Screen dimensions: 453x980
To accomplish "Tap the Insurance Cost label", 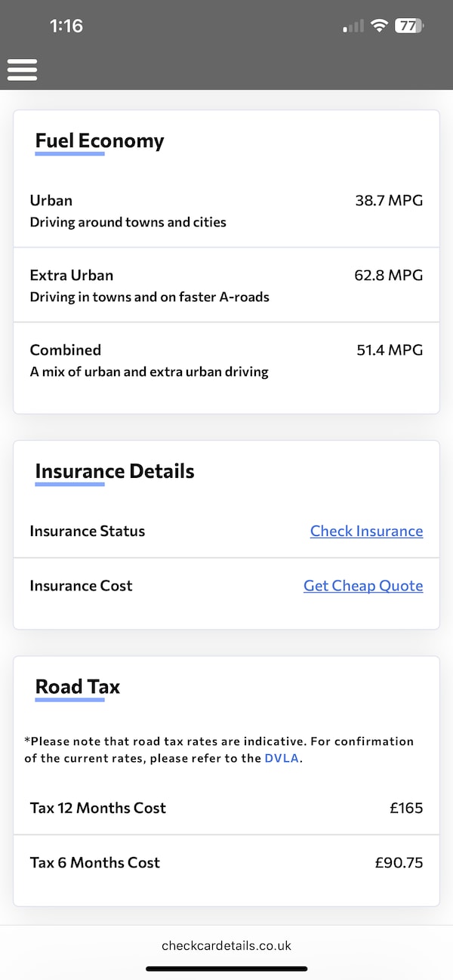I will pyautogui.click(x=82, y=586).
